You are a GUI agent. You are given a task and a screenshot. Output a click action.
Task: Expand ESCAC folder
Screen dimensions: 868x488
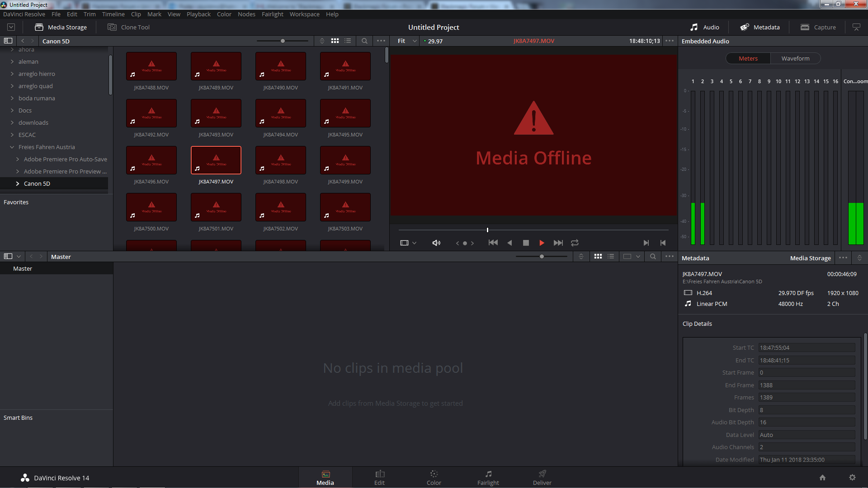point(12,135)
